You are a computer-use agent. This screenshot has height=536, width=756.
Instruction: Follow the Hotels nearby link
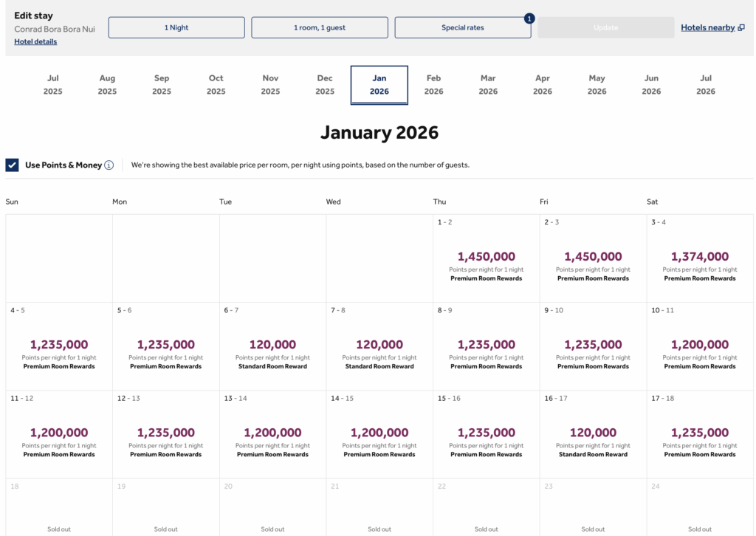click(x=707, y=28)
